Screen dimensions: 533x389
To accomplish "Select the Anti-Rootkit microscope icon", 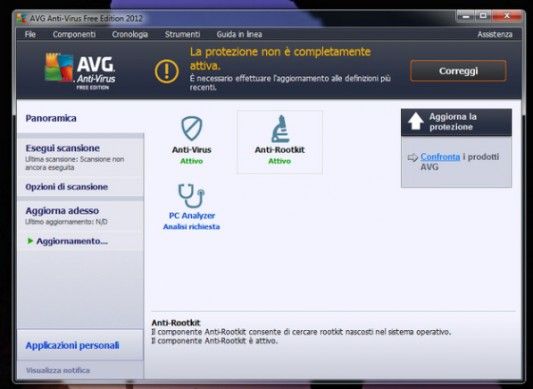I will [280, 129].
